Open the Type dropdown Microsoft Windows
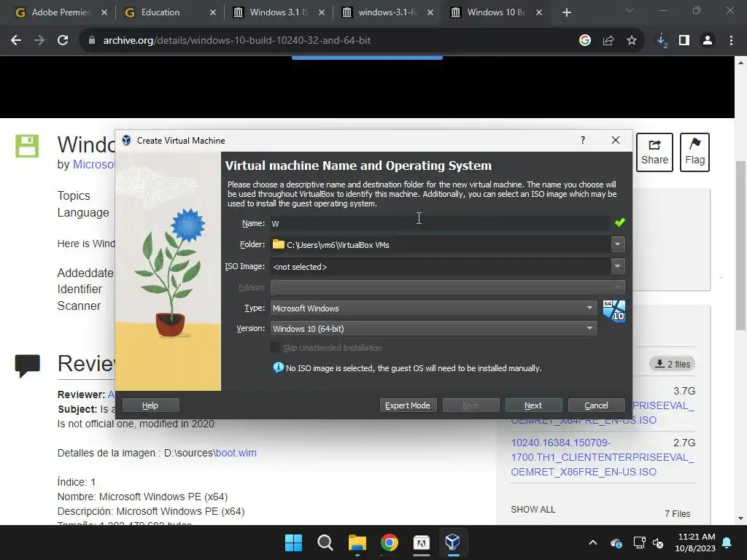Image resolution: width=747 pixels, height=560 pixels. point(433,308)
